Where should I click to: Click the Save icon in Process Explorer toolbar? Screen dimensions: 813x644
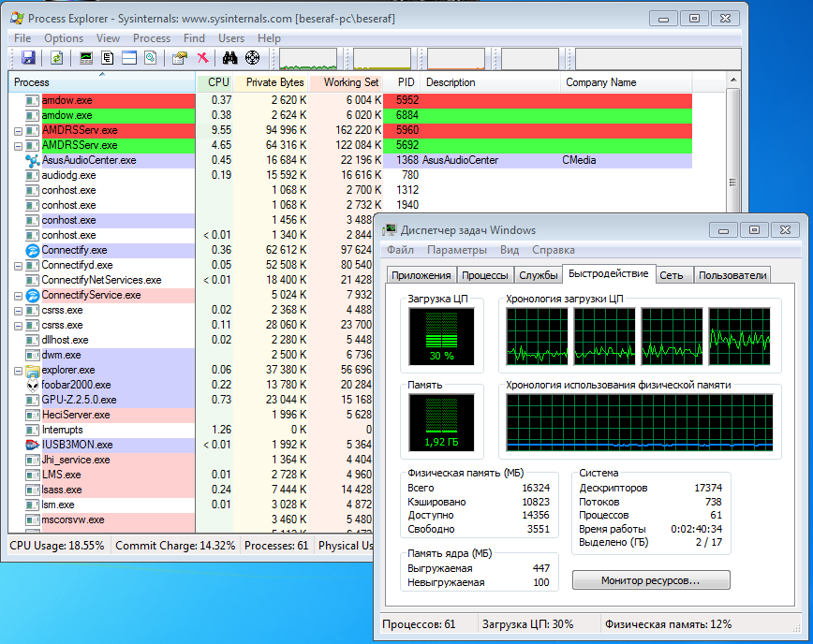coord(28,57)
